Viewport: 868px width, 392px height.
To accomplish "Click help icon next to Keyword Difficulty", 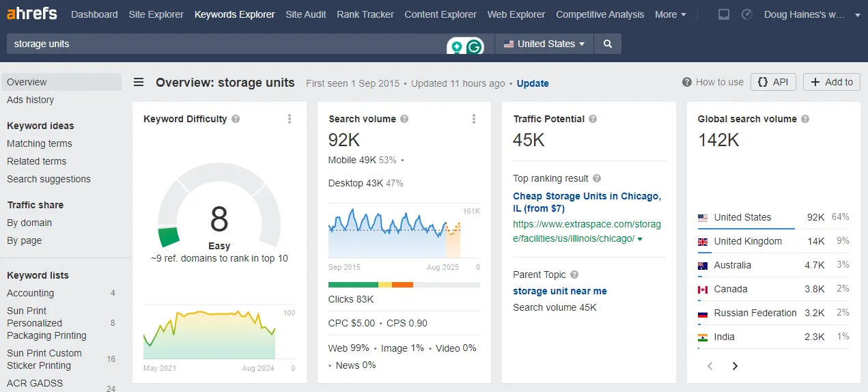I will [236, 119].
